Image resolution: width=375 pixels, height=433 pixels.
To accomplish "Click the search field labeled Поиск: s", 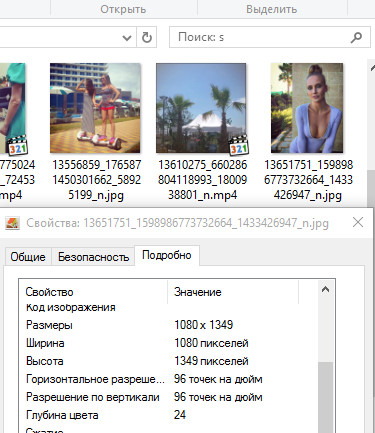I will pos(270,37).
